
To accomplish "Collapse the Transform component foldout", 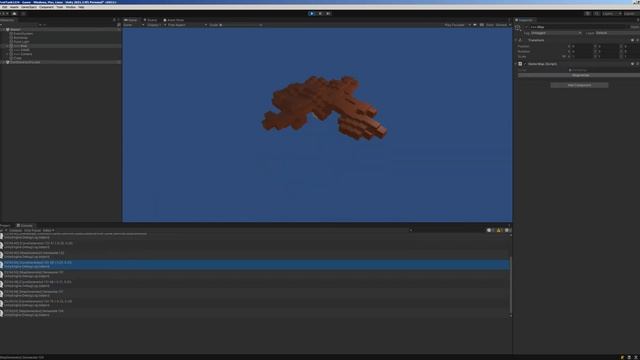I will click(x=516, y=40).
